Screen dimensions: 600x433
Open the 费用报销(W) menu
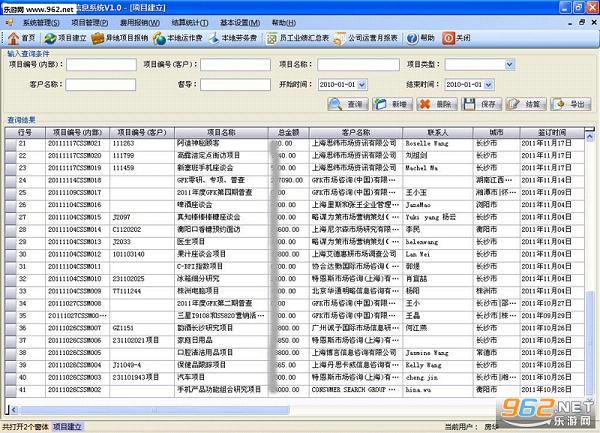click(x=140, y=23)
